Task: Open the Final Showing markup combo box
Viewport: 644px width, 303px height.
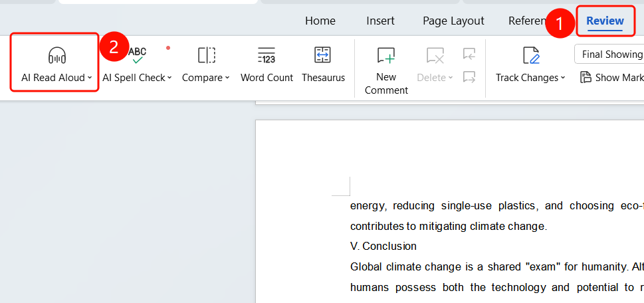Action: pos(609,54)
